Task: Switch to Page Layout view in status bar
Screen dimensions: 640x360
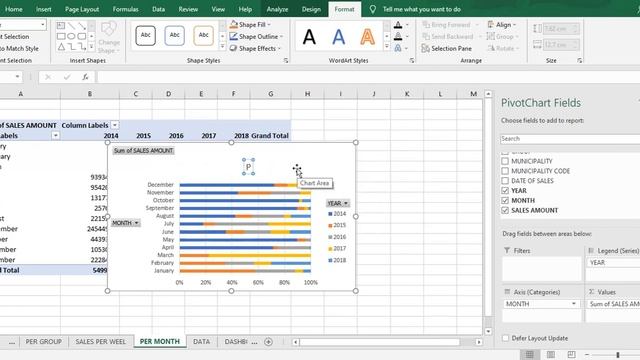Action: [x=551, y=354]
